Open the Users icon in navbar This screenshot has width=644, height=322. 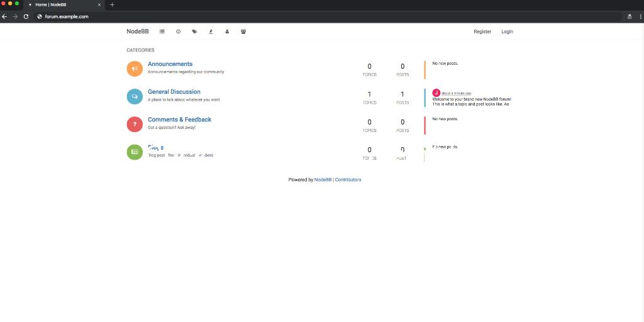tap(227, 31)
